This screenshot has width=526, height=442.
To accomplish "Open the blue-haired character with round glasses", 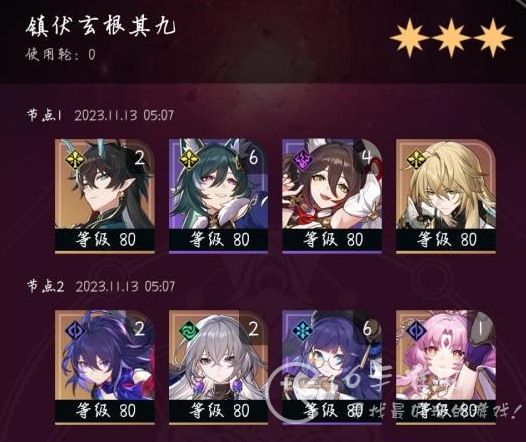I will point(332,367).
